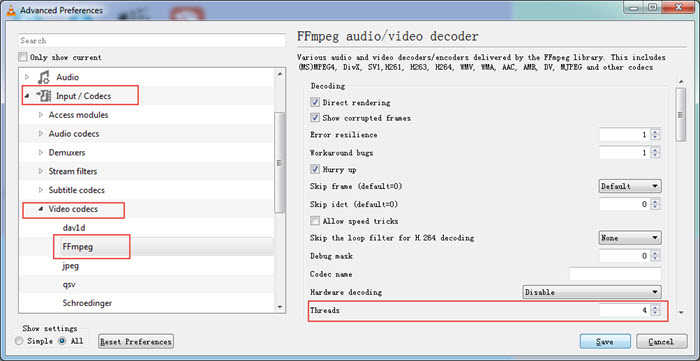This screenshot has width=700, height=361.
Task: Increase Debug mask value with up arrow
Action: click(x=655, y=253)
